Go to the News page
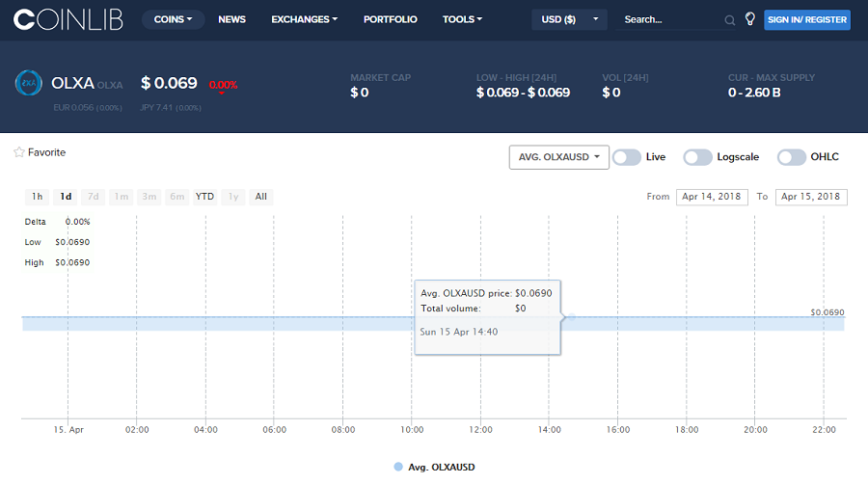Viewport: 868px width, 484px height. (x=231, y=19)
